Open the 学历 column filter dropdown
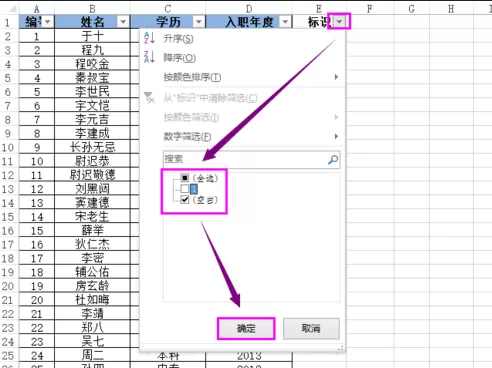 199,22
